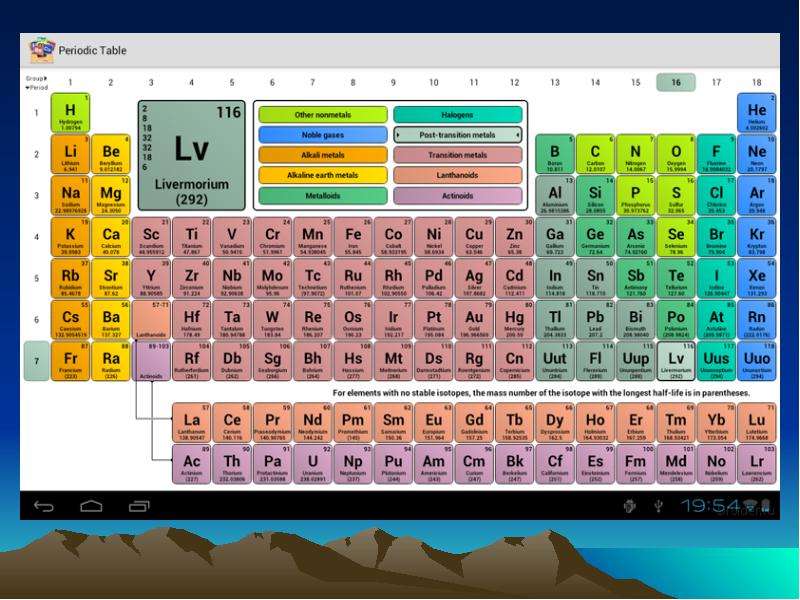
Task: Tap the Alkali metals legend button
Action: (x=323, y=155)
